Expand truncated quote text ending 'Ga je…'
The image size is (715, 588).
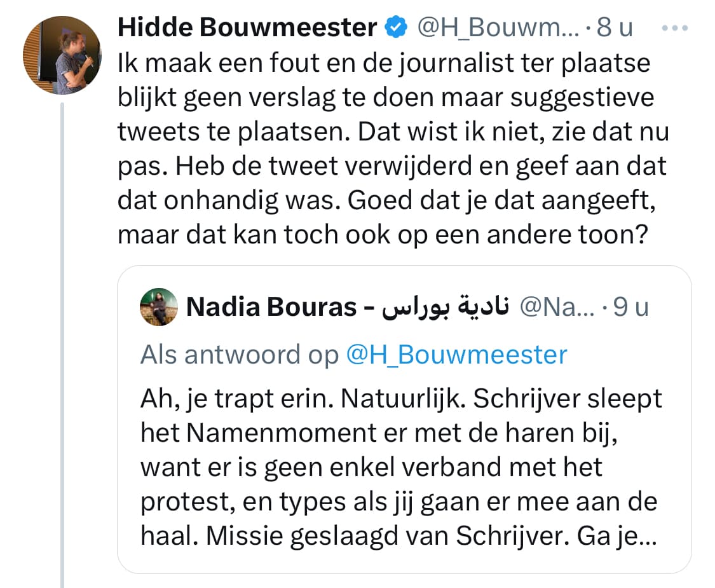tap(617, 536)
